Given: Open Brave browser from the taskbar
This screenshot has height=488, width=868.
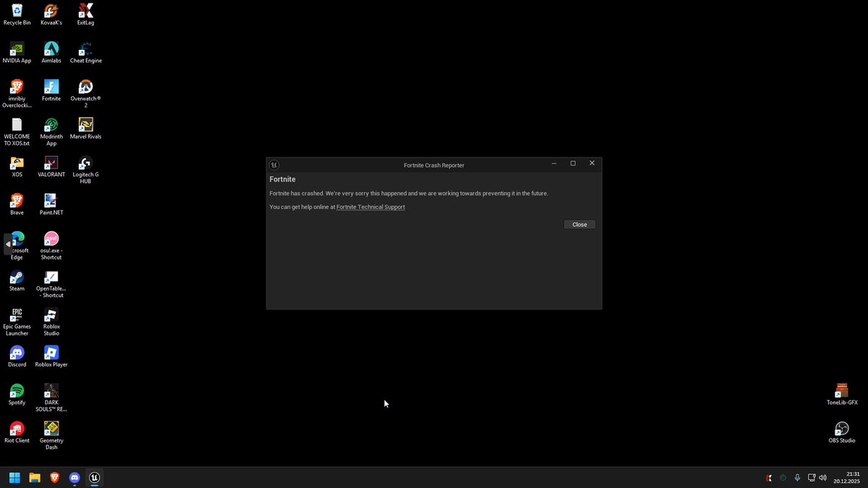Looking at the screenshot, I should point(54,477).
